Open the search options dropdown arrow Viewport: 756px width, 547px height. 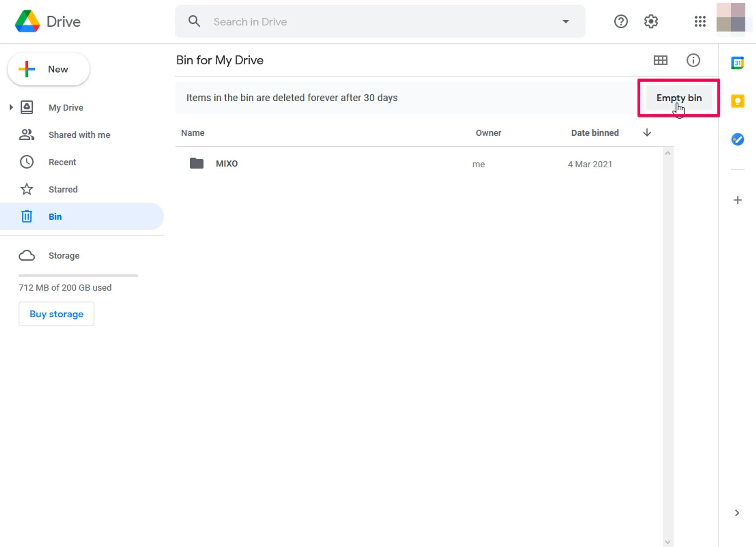(565, 22)
